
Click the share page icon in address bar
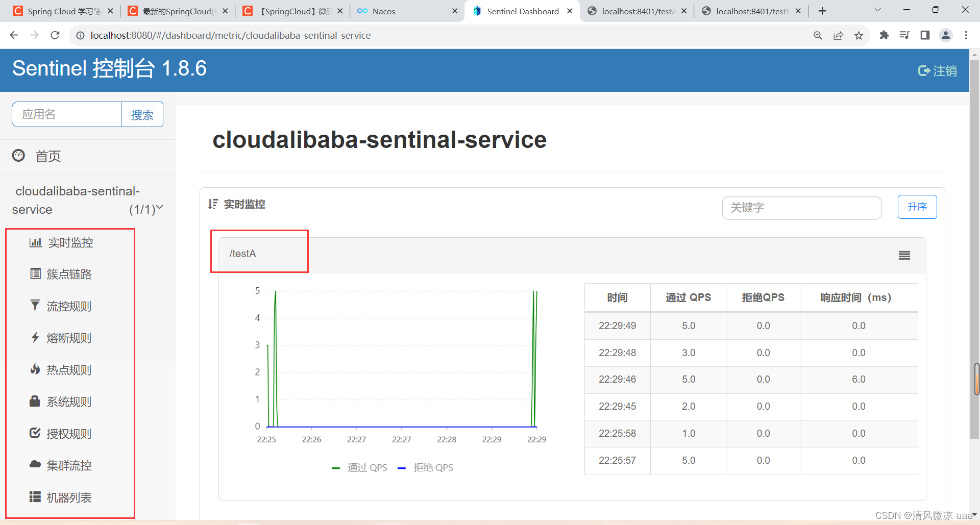tap(838, 35)
